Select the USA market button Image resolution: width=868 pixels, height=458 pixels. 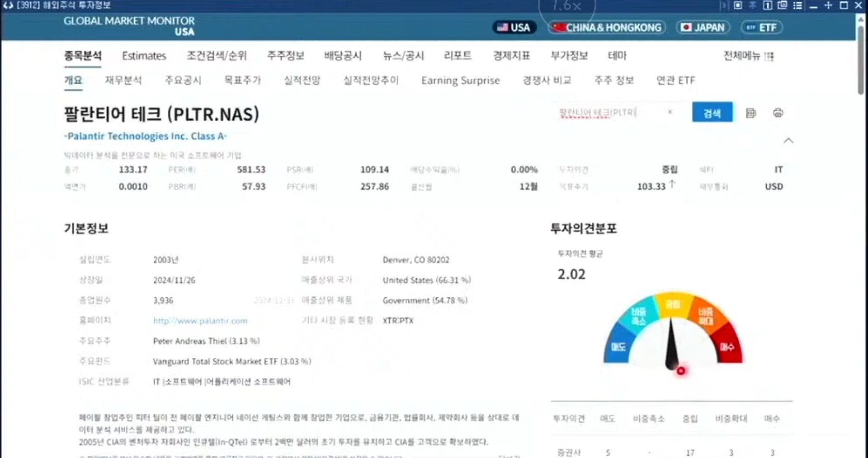pos(514,28)
